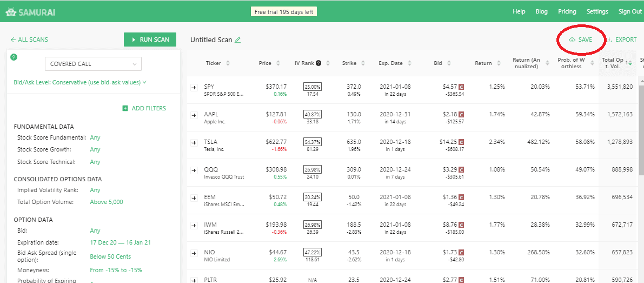Viewport: 644px width, 283px height.
Task: Open the Pricing menu item
Action: coord(567,11)
